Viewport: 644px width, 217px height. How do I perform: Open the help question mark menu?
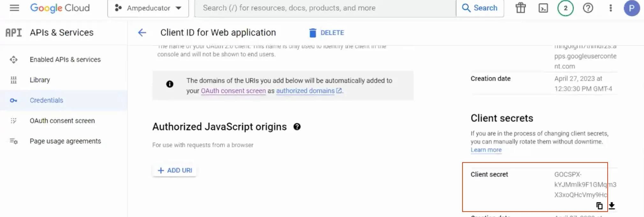tap(588, 8)
